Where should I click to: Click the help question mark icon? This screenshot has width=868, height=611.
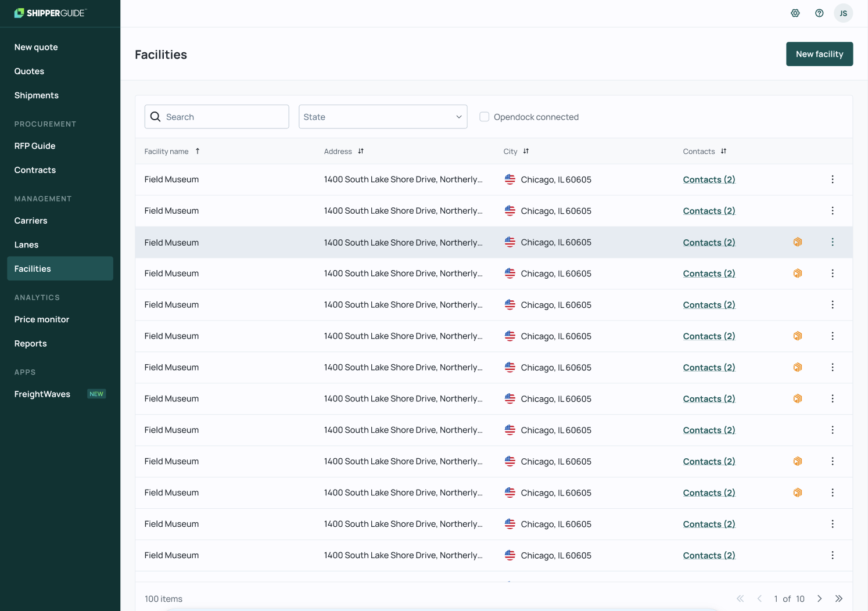coord(819,13)
